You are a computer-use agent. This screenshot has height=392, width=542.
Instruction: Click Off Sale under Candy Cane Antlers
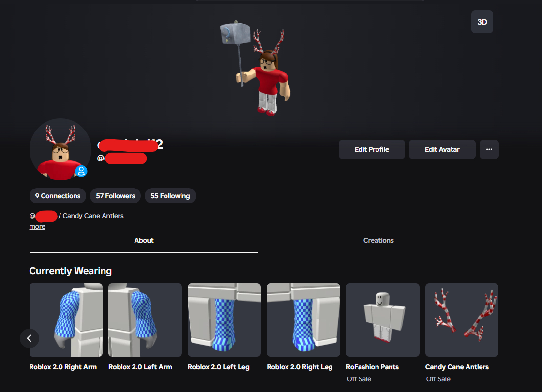click(x=438, y=379)
